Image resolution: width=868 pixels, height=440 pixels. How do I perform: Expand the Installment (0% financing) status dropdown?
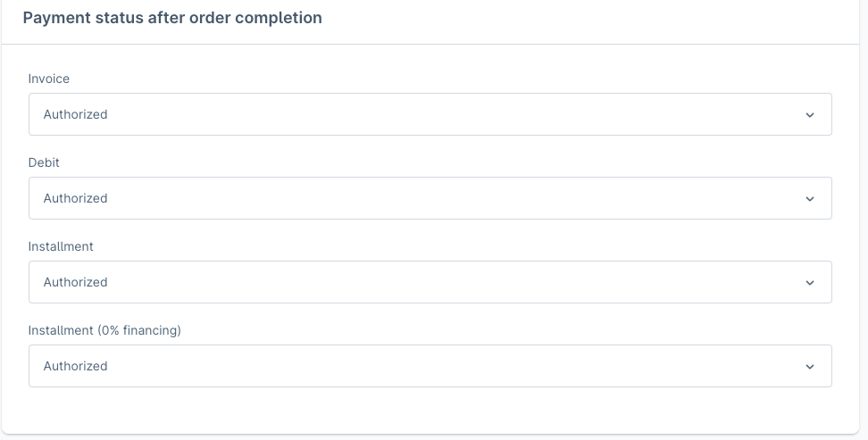pyautogui.click(x=430, y=366)
